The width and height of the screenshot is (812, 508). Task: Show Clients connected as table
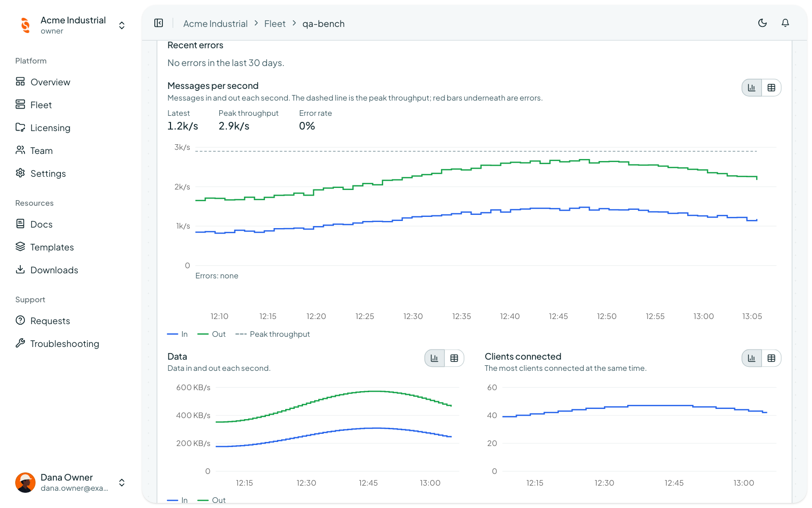pos(771,358)
